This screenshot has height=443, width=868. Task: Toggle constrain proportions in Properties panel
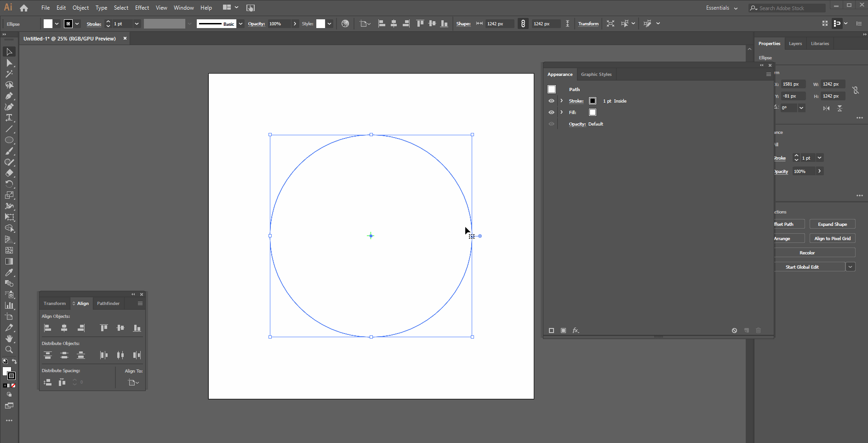856,90
